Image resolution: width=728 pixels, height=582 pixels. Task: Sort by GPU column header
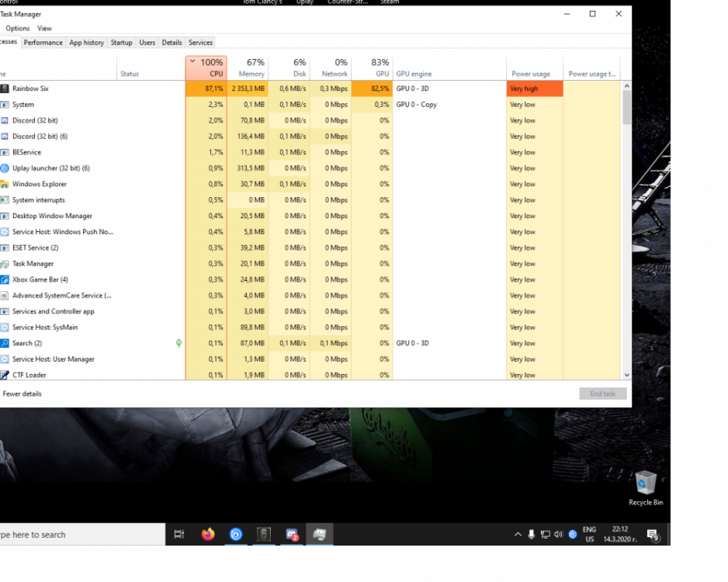tap(372, 68)
